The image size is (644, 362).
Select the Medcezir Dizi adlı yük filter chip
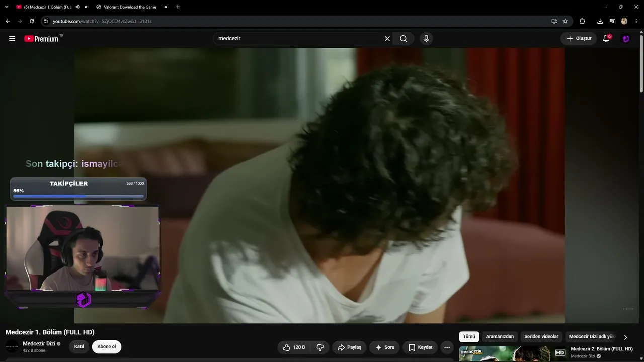(x=592, y=337)
